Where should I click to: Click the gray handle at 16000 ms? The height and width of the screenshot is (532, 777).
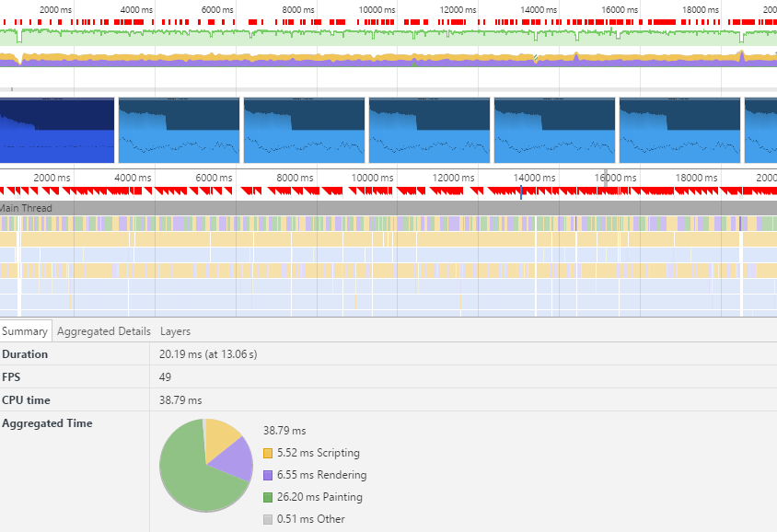tap(604, 179)
